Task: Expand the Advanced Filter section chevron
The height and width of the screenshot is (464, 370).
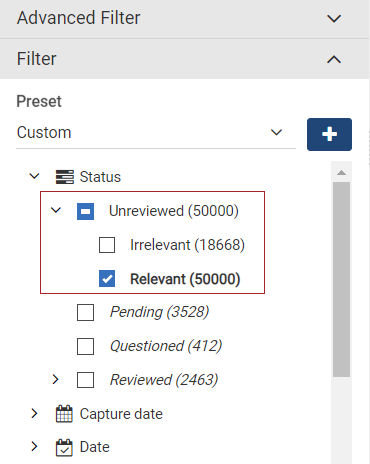Action: click(334, 18)
